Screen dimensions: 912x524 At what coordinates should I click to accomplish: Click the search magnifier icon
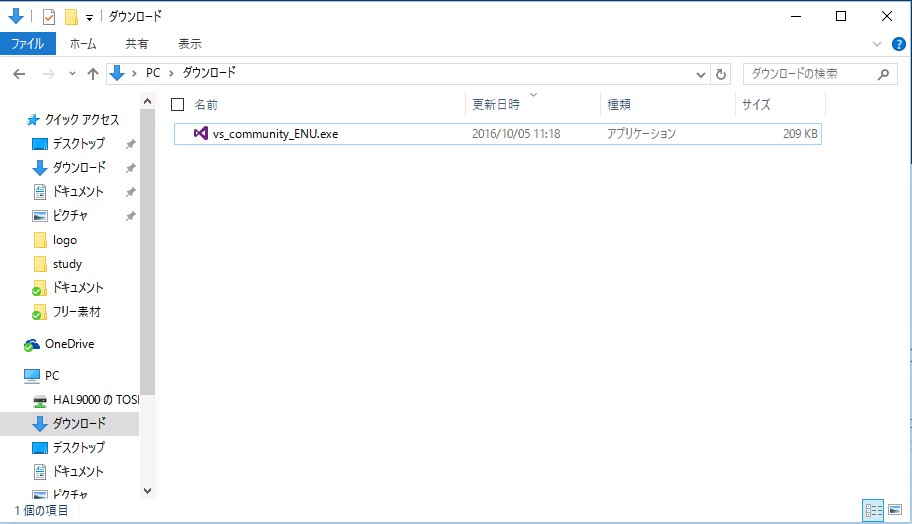[884, 74]
